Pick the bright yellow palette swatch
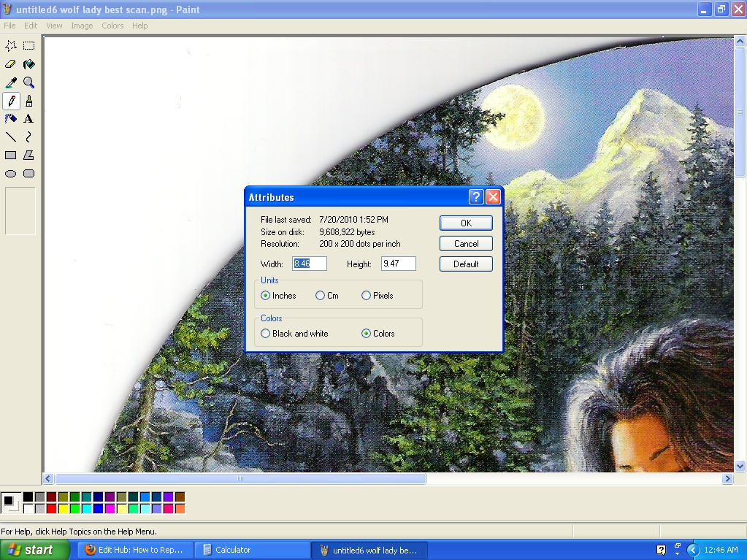The height and width of the screenshot is (560, 747). coord(64,509)
